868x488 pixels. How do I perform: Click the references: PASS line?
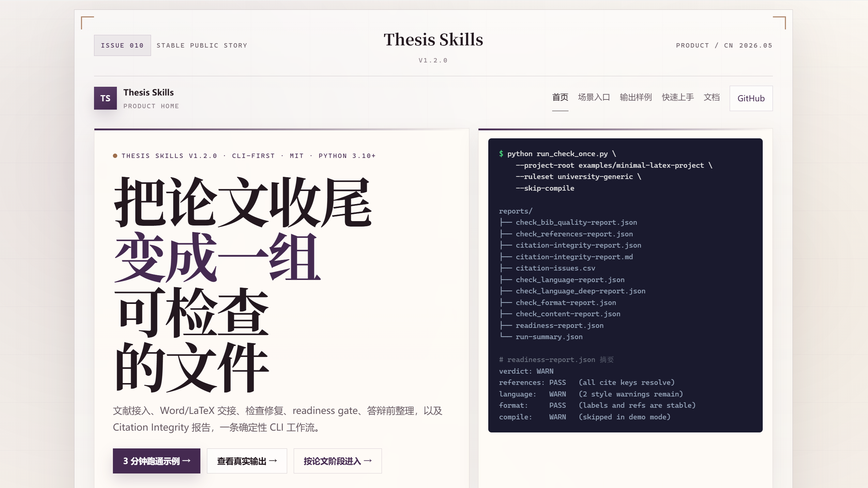[587, 382]
